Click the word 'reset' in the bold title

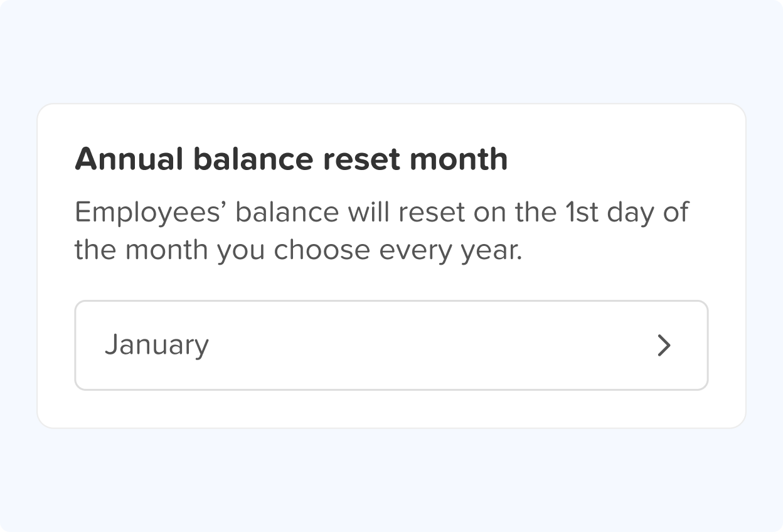[361, 159]
